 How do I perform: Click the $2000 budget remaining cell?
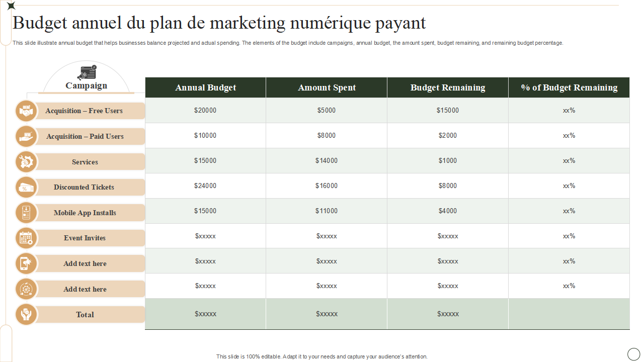point(448,135)
